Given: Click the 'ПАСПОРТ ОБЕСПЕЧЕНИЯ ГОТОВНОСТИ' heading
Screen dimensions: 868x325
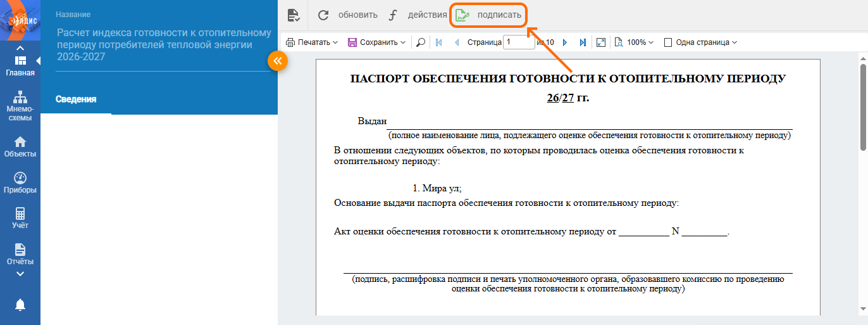Looking at the screenshot, I should tap(568, 79).
